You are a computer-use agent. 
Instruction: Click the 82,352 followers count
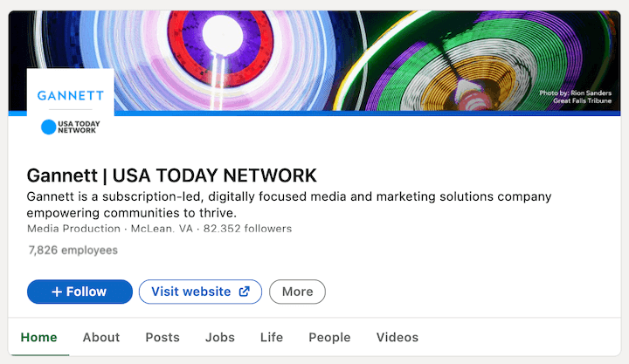coord(248,229)
